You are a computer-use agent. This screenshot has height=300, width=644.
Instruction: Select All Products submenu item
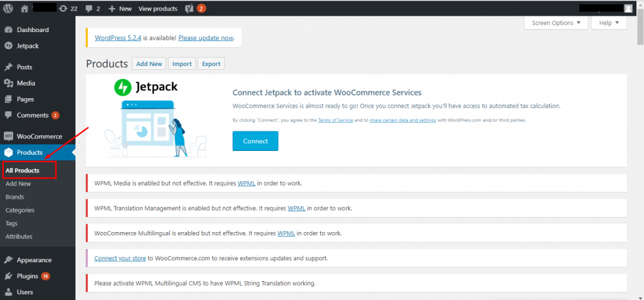[x=23, y=170]
